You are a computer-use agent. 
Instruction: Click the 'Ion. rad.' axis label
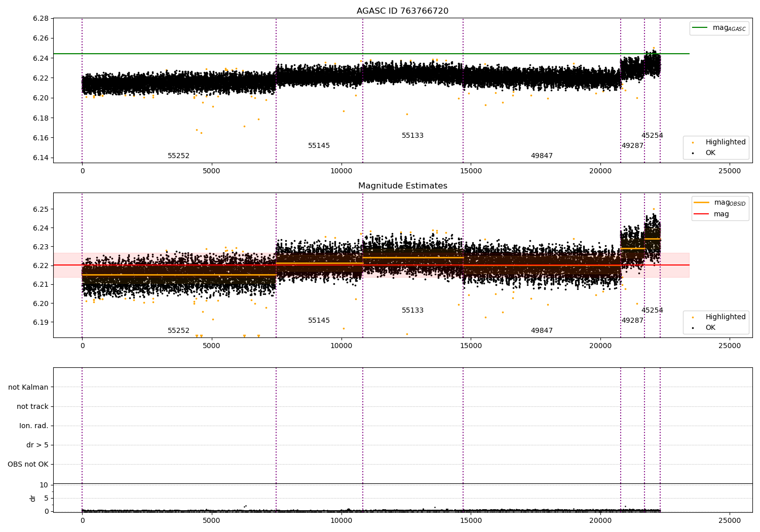coord(34,426)
